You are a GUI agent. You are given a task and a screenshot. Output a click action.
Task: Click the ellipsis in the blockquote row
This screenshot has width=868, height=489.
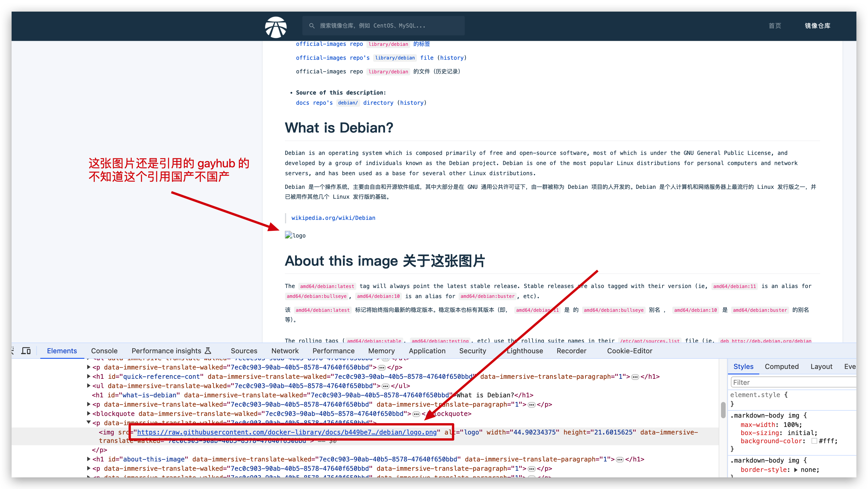417,414
